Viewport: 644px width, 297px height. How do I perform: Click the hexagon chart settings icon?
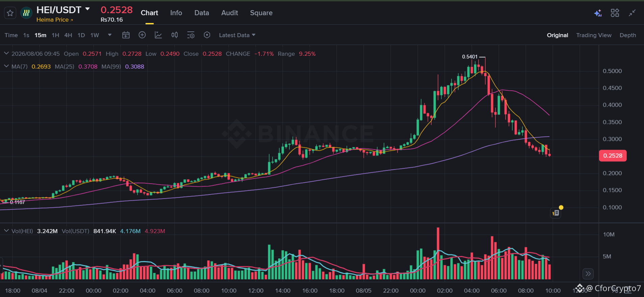(x=207, y=35)
